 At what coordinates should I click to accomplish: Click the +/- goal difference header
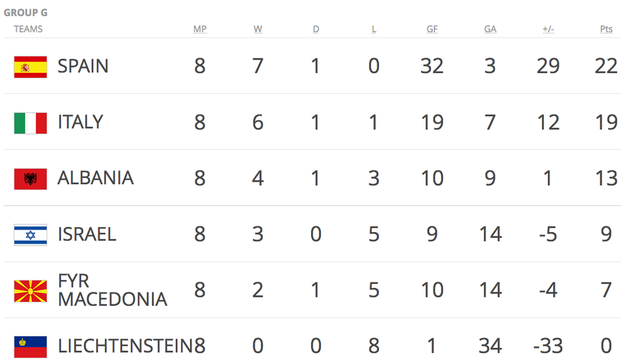(x=548, y=29)
